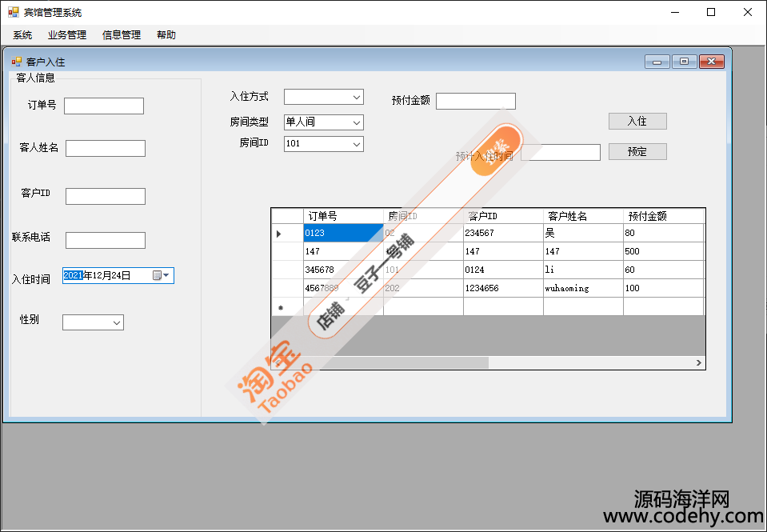The height and width of the screenshot is (532, 767).
Task: Close the 客户入住 child window
Action: 712,62
